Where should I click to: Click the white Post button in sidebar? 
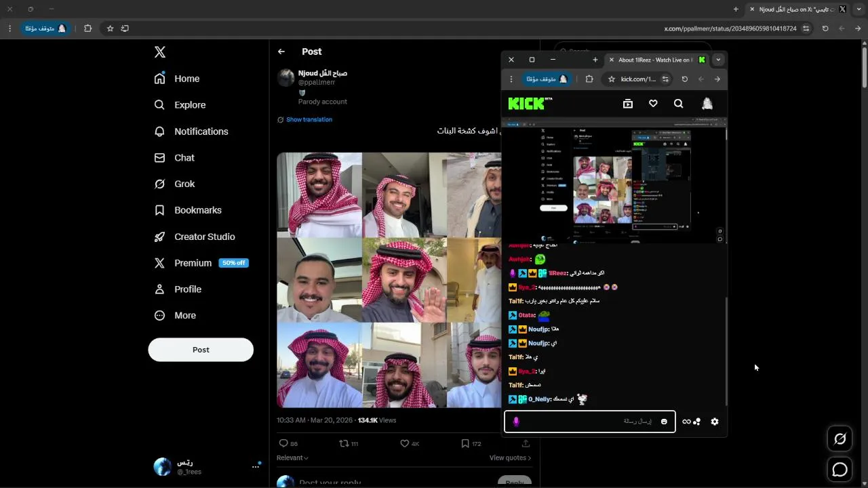tap(201, 350)
